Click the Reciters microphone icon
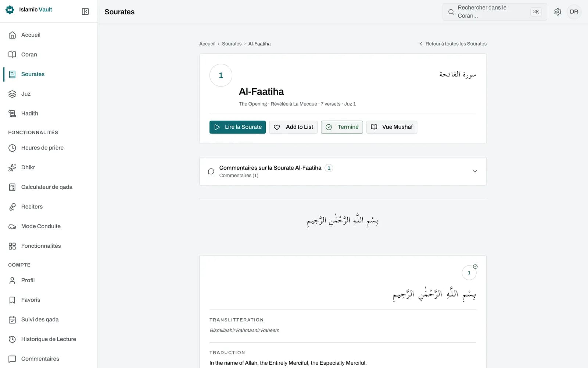This screenshot has width=588, height=368. [x=12, y=207]
